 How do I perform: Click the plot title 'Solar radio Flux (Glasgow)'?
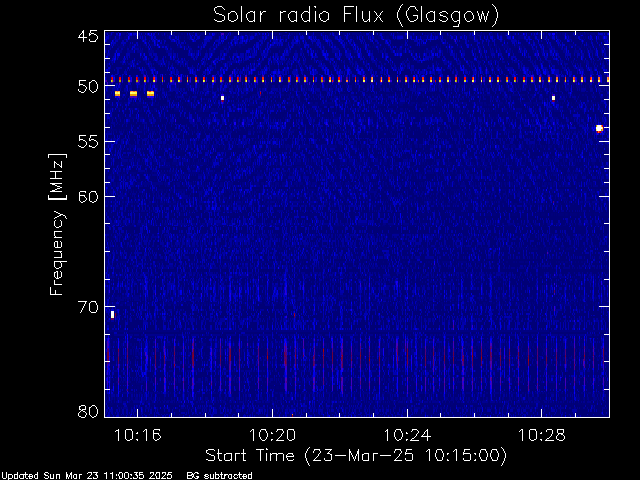point(356,16)
